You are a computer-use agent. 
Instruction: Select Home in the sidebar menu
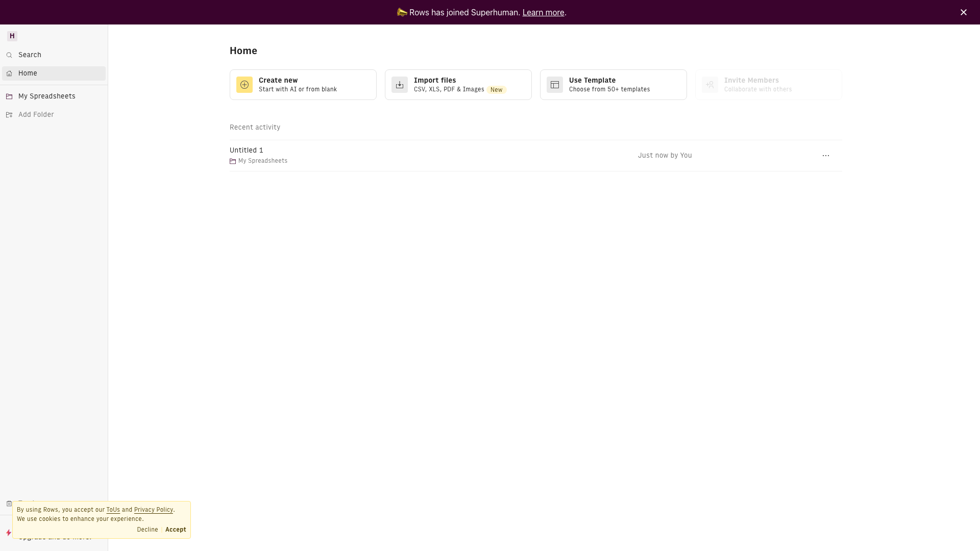click(28, 73)
